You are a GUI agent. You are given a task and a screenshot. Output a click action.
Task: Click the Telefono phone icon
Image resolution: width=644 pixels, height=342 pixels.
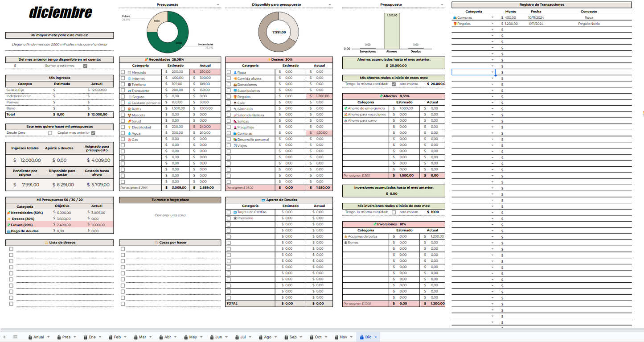[x=129, y=84]
